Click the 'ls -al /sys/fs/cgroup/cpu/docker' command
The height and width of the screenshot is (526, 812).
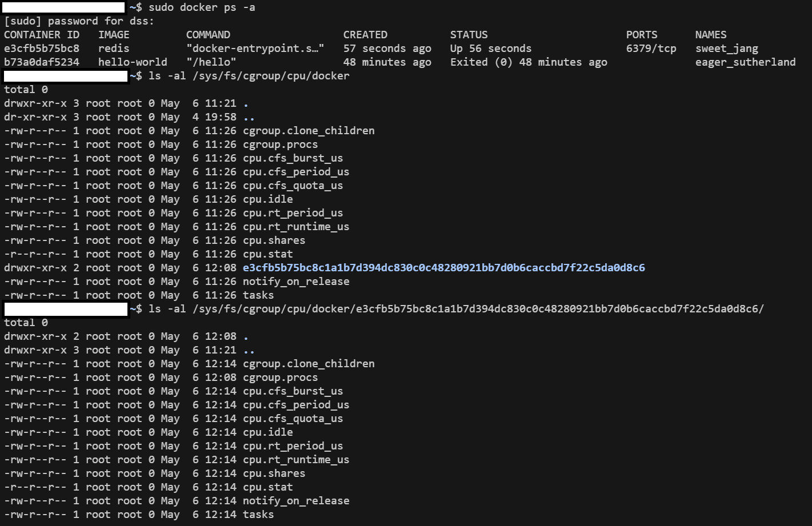coord(249,76)
